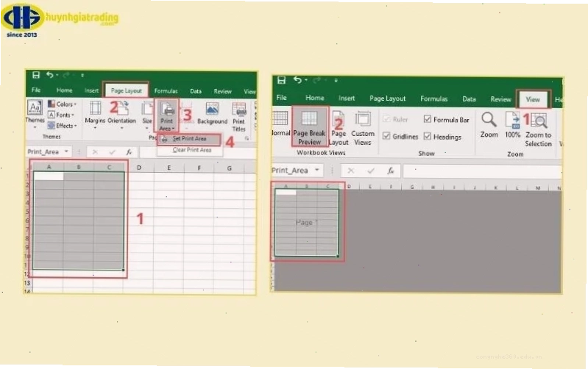Click confirm checkmark in right formula bar
This screenshot has width=588, height=369.
click(x=371, y=171)
